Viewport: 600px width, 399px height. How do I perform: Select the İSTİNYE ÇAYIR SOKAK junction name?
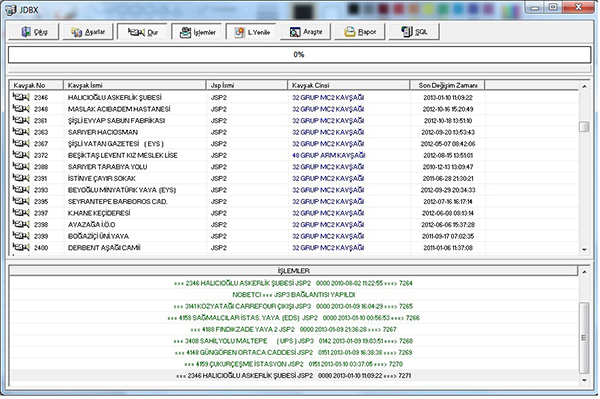click(x=101, y=178)
